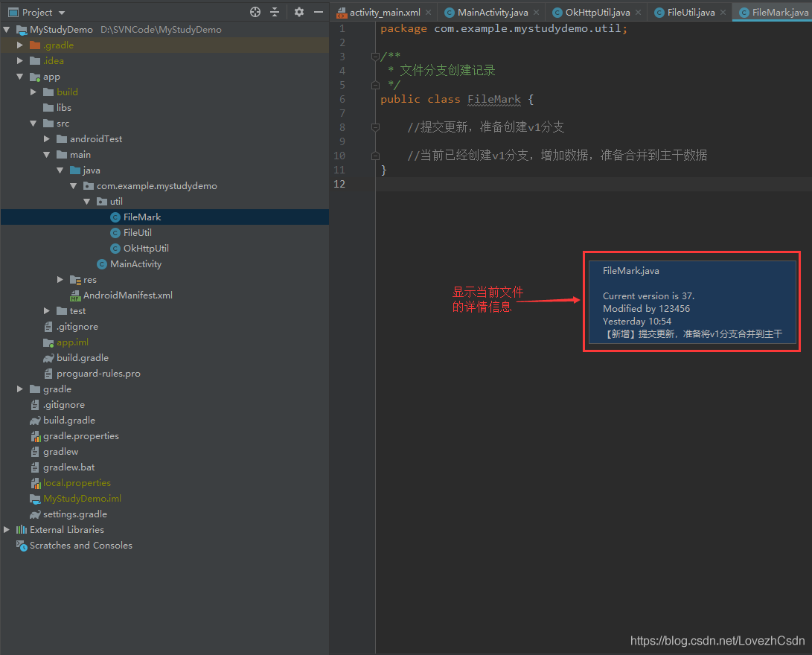The image size is (812, 655).
Task: Expand the build folder
Action: (33, 92)
